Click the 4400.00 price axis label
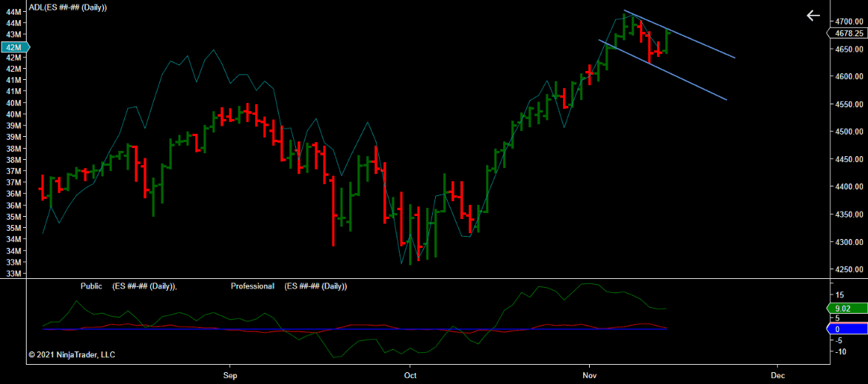 pos(850,187)
